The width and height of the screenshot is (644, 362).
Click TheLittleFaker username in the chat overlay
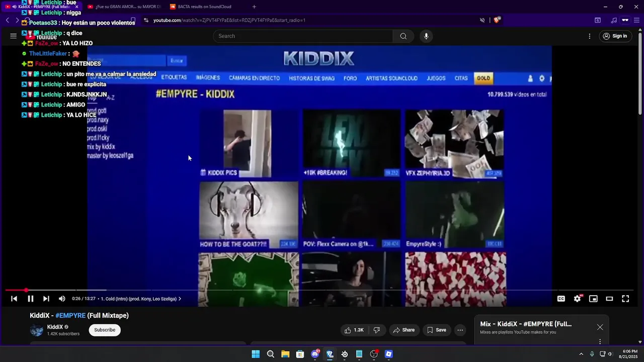[x=48, y=54]
